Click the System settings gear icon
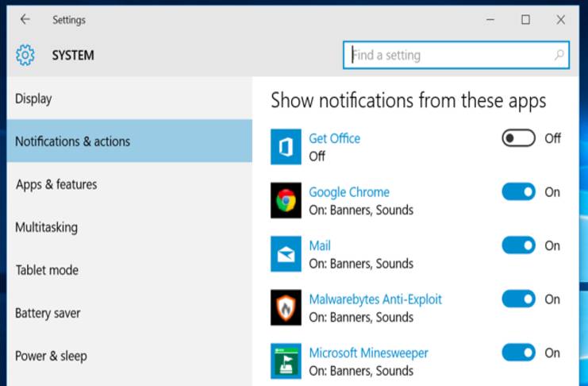The width and height of the screenshot is (588, 386). point(25,56)
